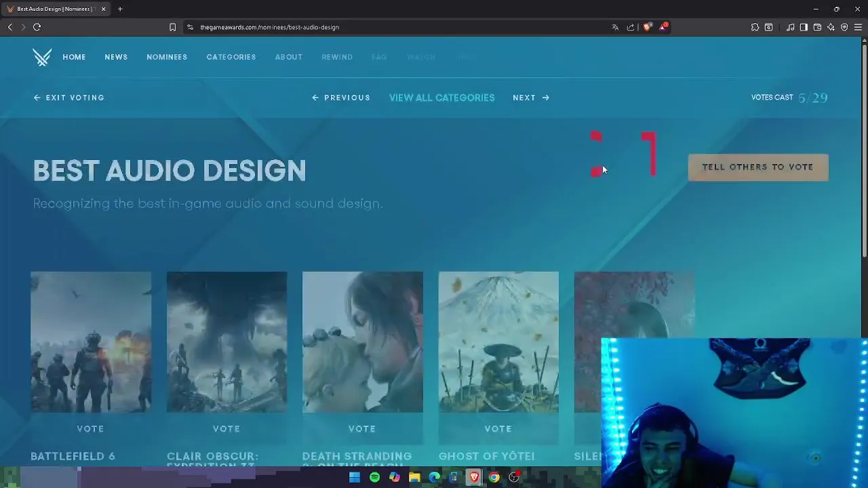868x488 pixels.
Task: Go to PREVIOUS category
Action: tap(341, 98)
